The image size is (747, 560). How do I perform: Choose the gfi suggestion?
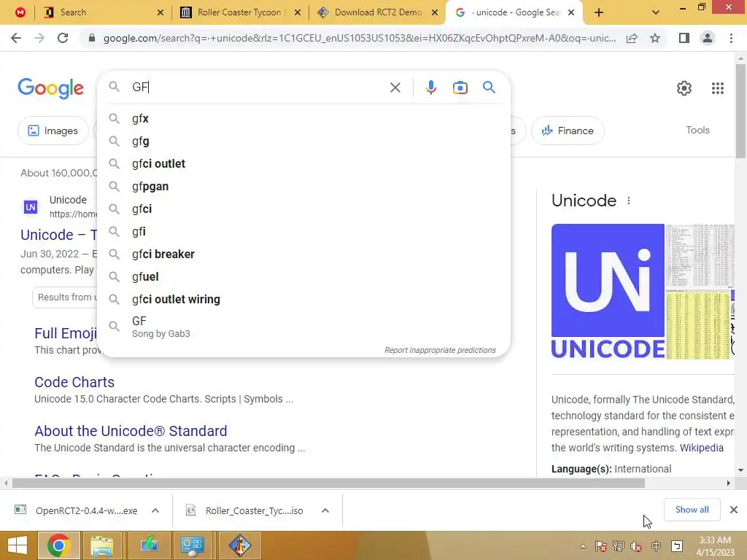coord(304,232)
